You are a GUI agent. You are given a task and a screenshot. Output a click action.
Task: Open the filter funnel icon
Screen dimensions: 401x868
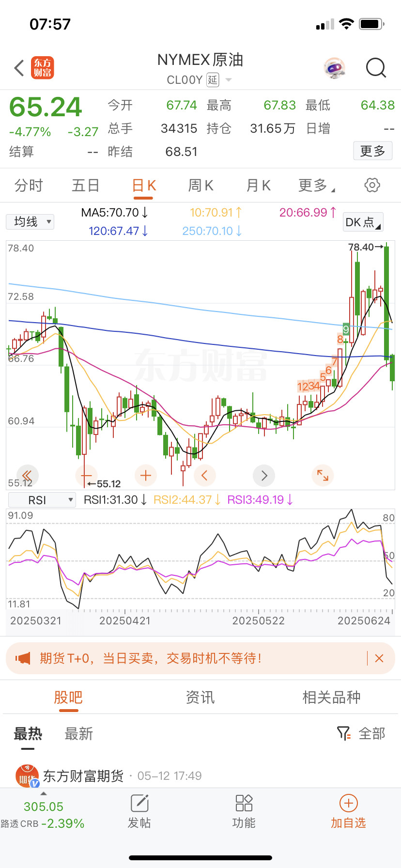point(343,733)
